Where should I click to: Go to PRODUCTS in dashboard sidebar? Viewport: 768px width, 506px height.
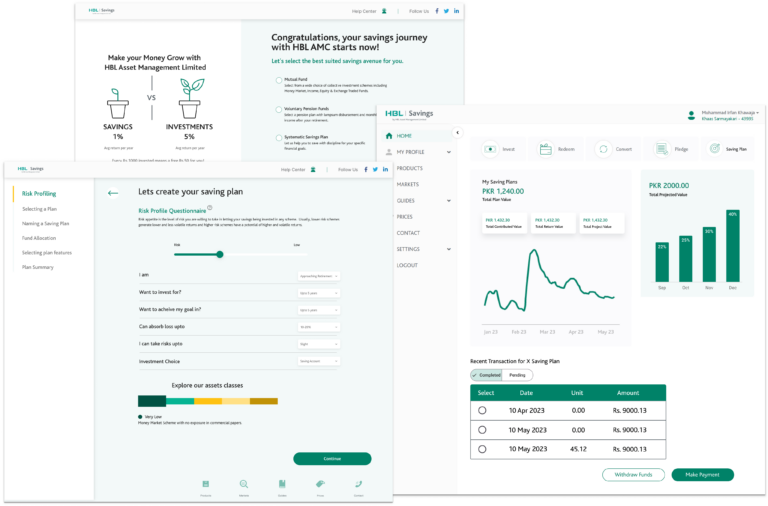[409, 169]
